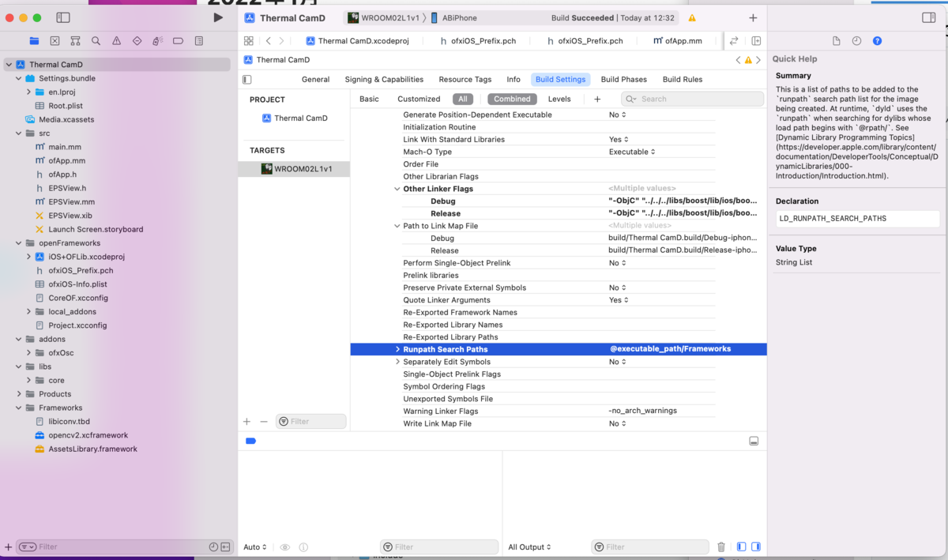Open the breakpoint navigator
This screenshot has width=948, height=560.
[178, 41]
